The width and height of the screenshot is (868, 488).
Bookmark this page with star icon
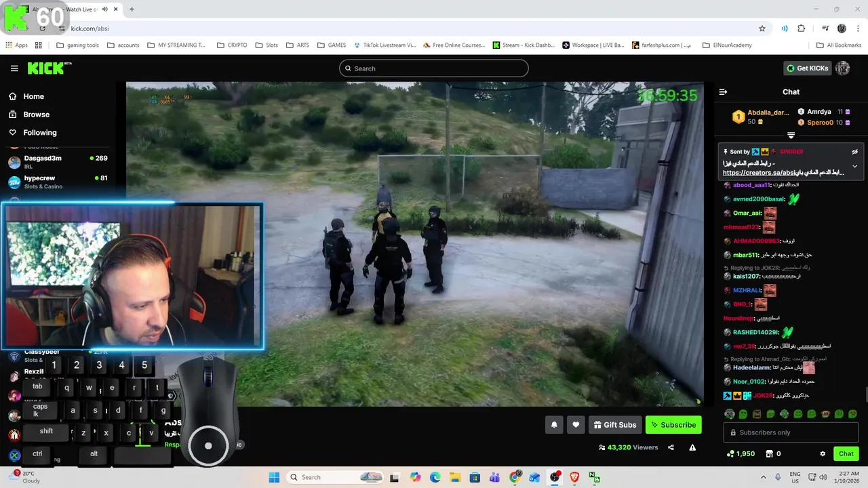coord(762,28)
